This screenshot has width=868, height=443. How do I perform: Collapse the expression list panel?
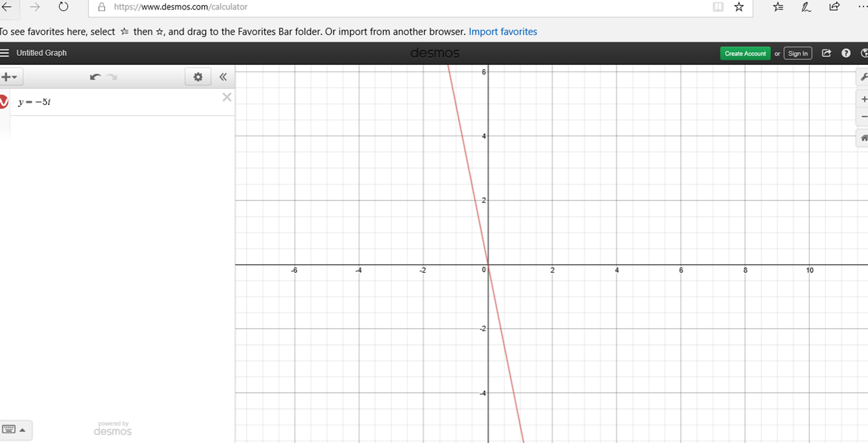pyautogui.click(x=223, y=77)
